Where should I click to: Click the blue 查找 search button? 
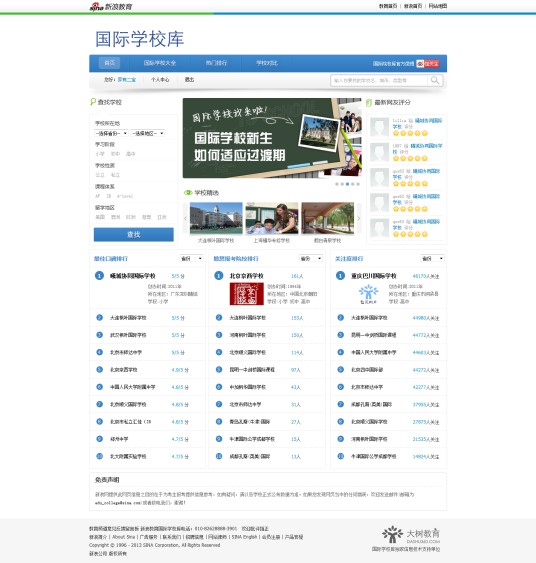(x=134, y=234)
